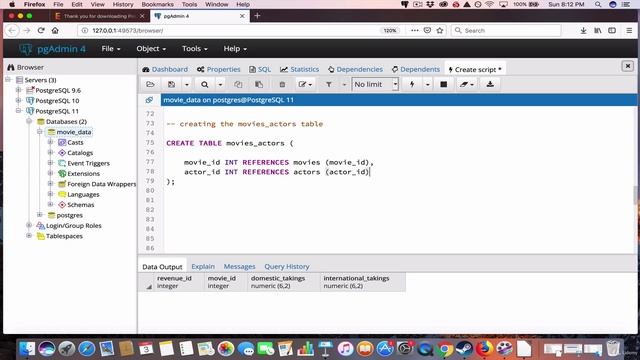Select Catalogs in the browser tree
The height and width of the screenshot is (360, 640).
[80, 153]
